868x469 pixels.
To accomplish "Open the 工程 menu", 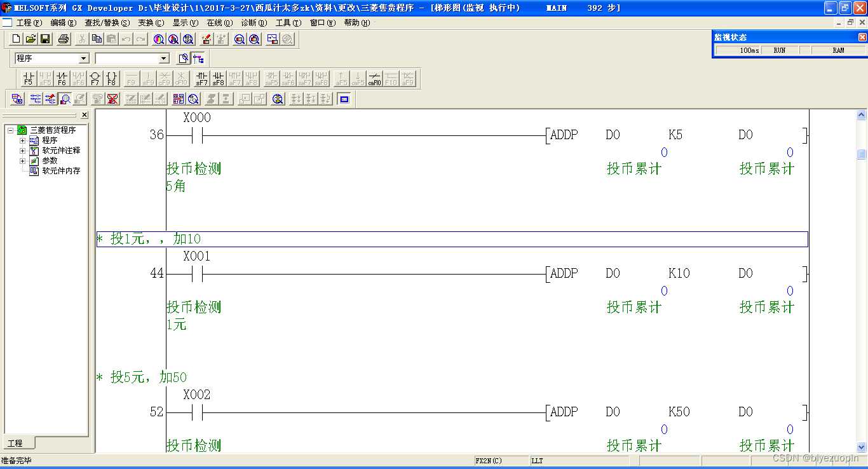I will click(29, 23).
